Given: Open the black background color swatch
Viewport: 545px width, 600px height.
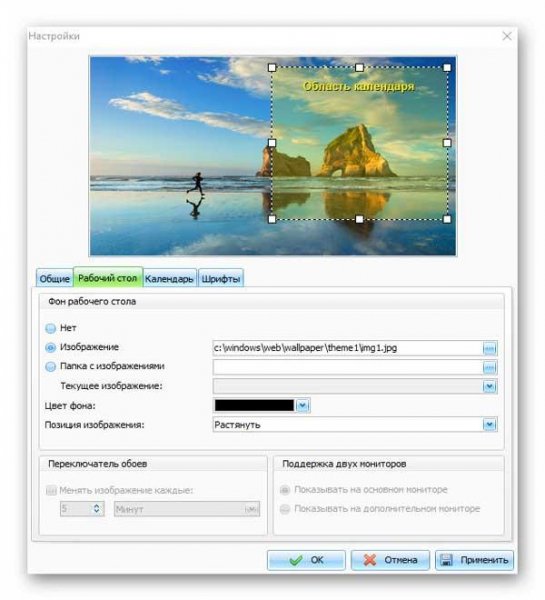Looking at the screenshot, I should (254, 405).
